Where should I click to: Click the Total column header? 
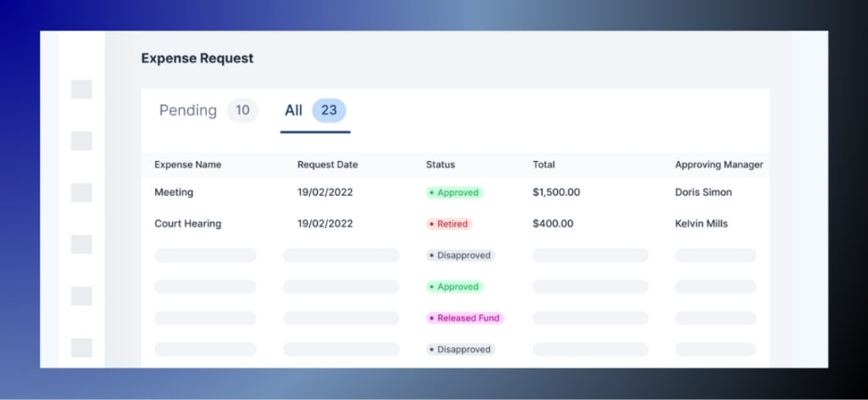543,164
